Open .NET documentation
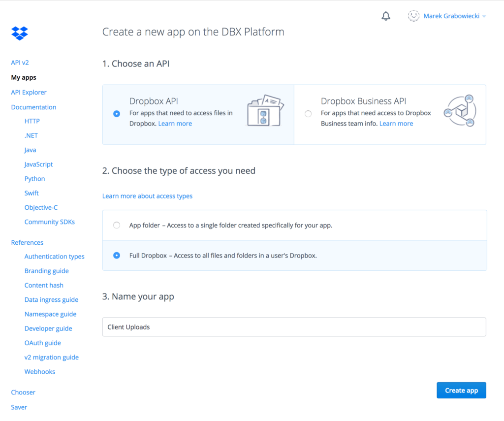The height and width of the screenshot is (421, 504). pyautogui.click(x=31, y=136)
